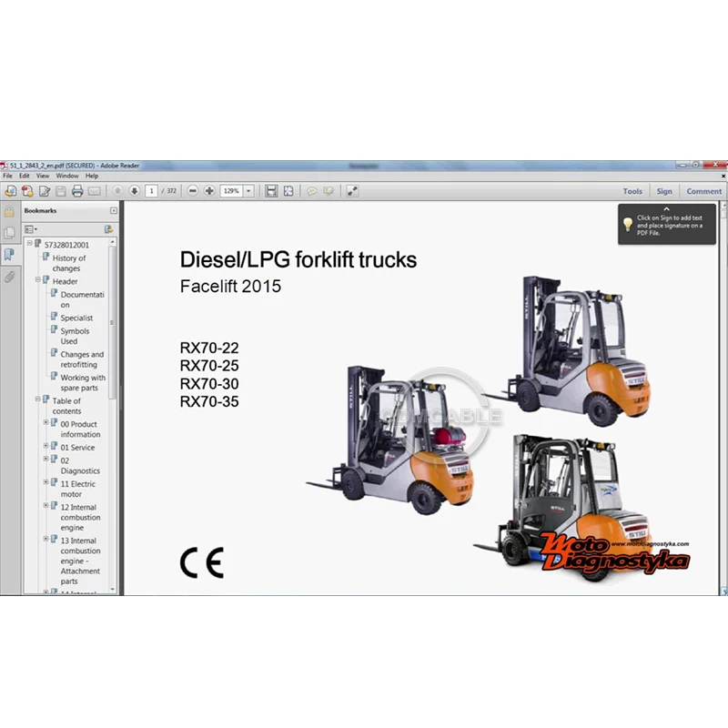Print the document with the printer icon
The width and height of the screenshot is (728, 728).
click(x=77, y=191)
